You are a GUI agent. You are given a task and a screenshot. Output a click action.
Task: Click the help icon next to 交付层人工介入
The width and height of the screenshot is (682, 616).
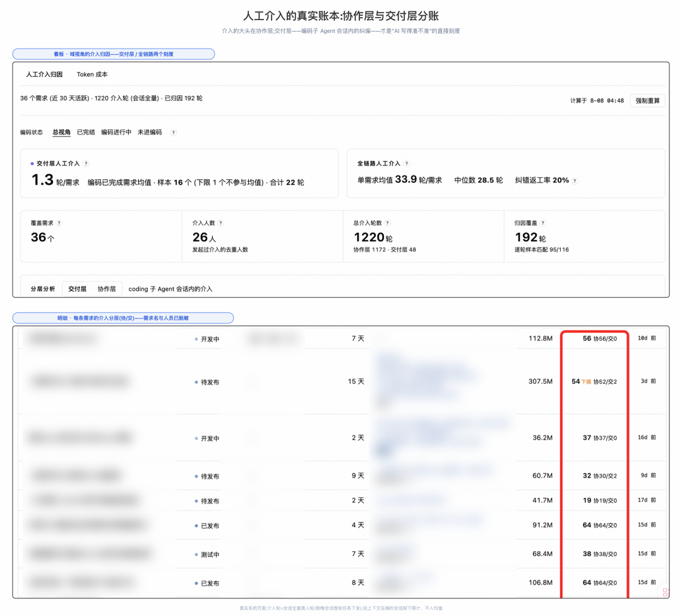point(86,163)
